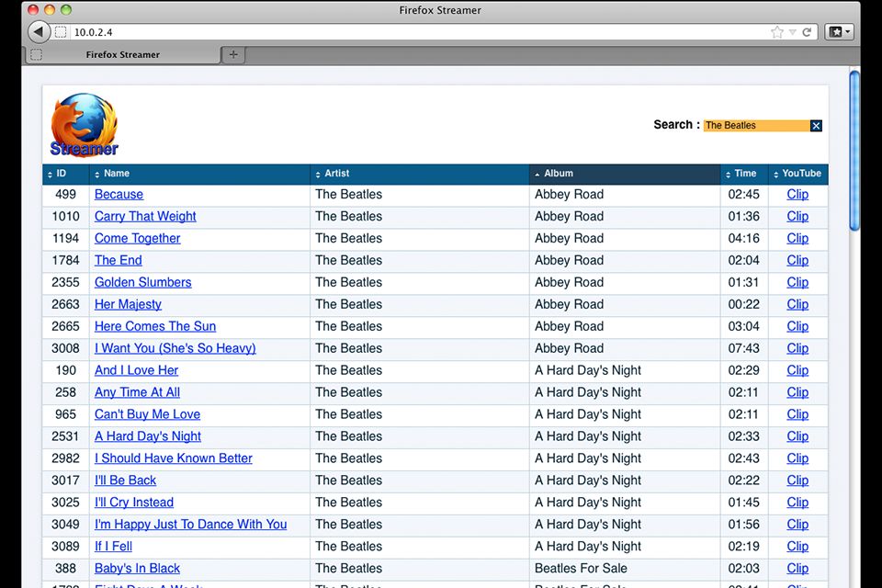Open the Clip link for I'll Be Back
The width and height of the screenshot is (882, 588).
(797, 480)
